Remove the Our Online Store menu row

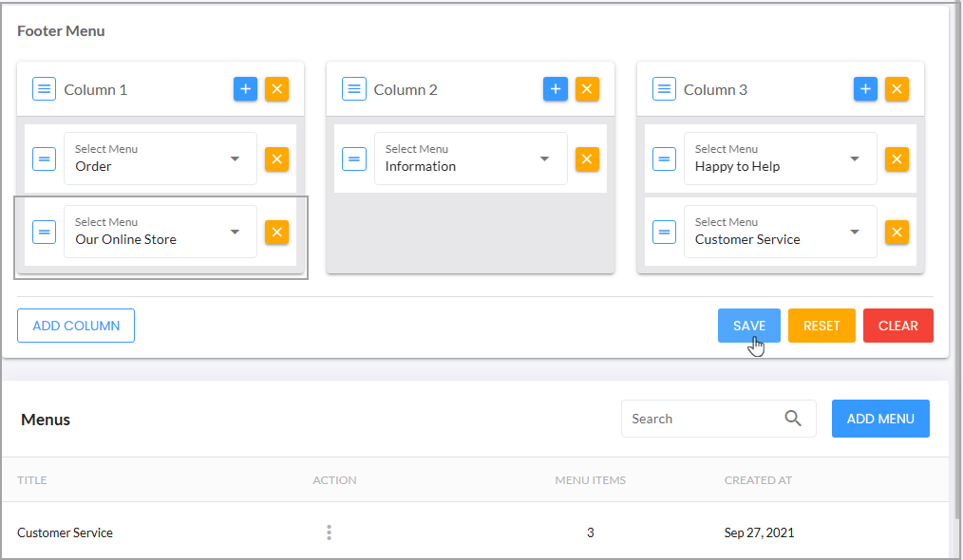pyautogui.click(x=277, y=233)
